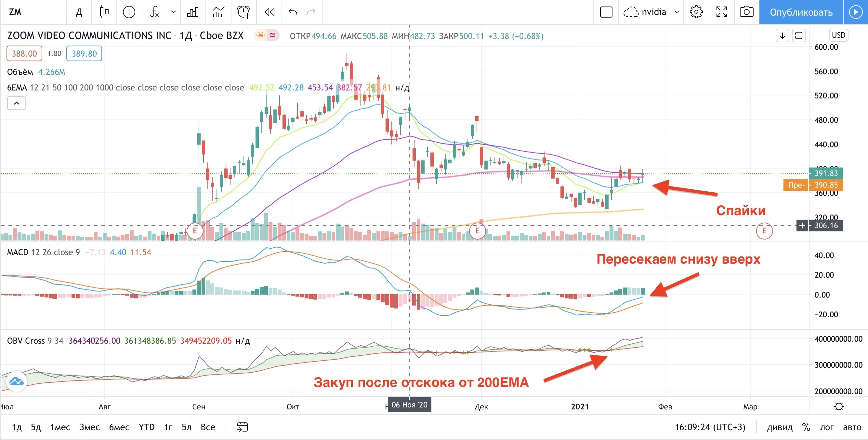Click the 2021 time axis label

[x=580, y=406]
